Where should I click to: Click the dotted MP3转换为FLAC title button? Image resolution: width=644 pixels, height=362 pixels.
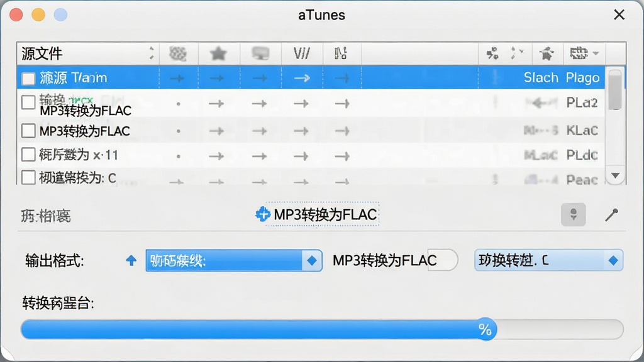point(321,214)
